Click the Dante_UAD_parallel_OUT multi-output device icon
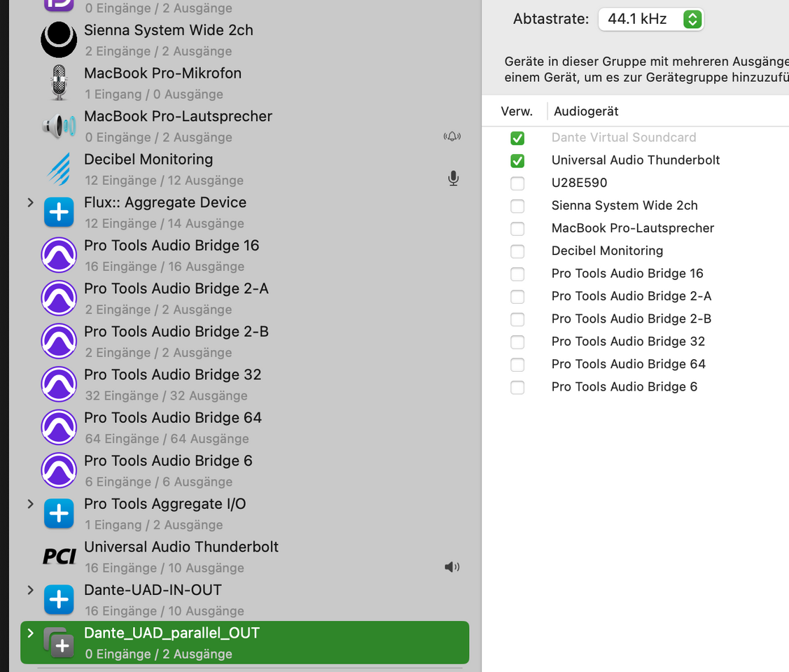Viewport: 789px width, 672px height. pyautogui.click(x=59, y=643)
